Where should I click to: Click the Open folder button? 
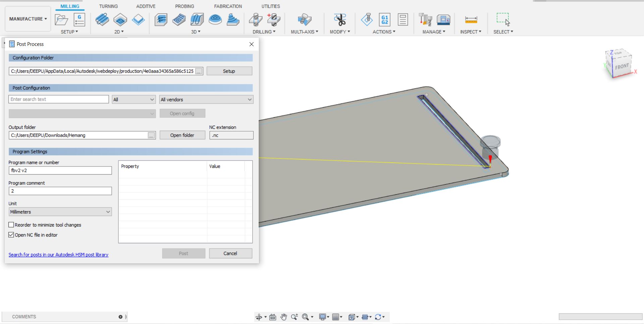[182, 135]
